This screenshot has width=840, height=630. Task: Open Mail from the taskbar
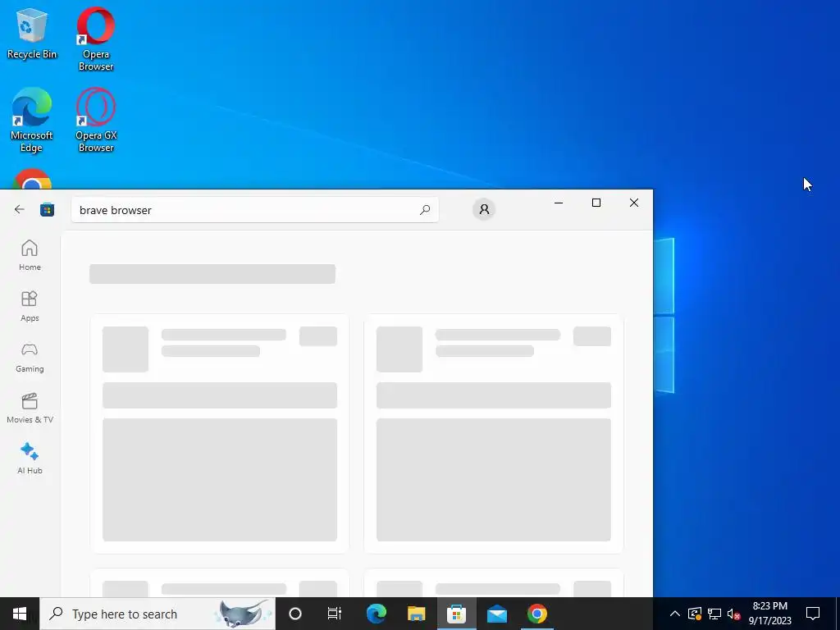(x=496, y=614)
